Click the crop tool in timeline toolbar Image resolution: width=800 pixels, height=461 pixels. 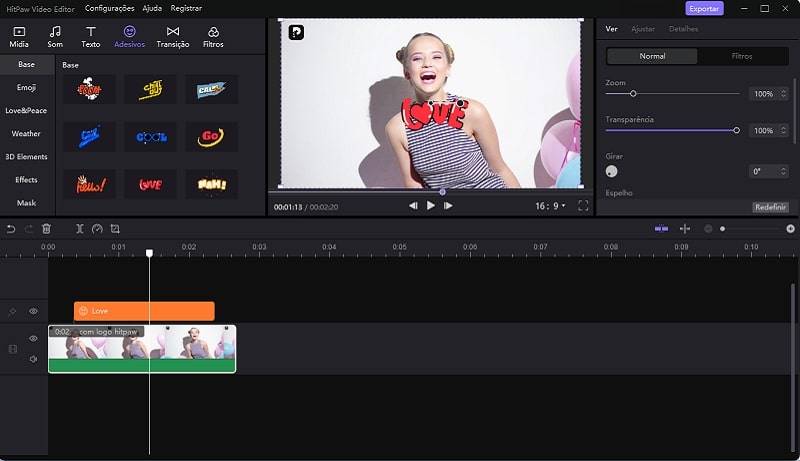click(x=115, y=229)
